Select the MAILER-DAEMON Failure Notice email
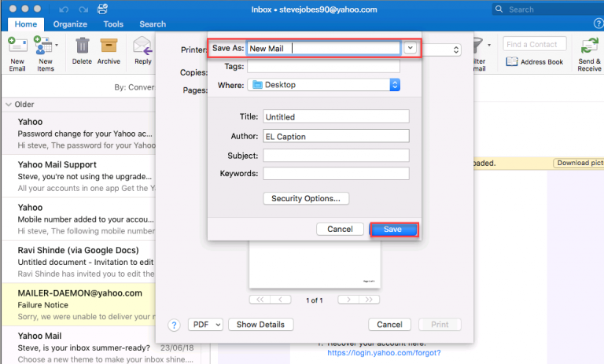 coord(79,305)
